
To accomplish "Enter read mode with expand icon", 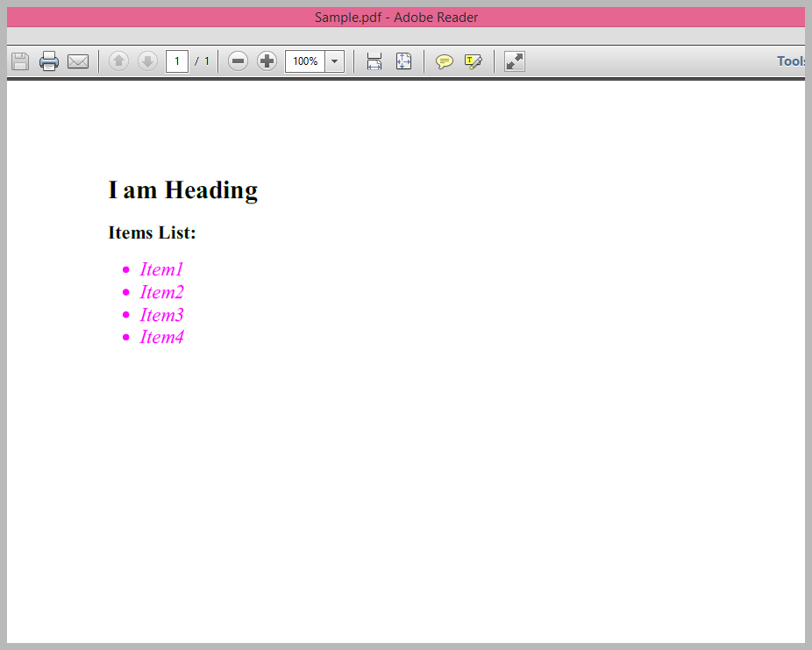I will coord(514,61).
